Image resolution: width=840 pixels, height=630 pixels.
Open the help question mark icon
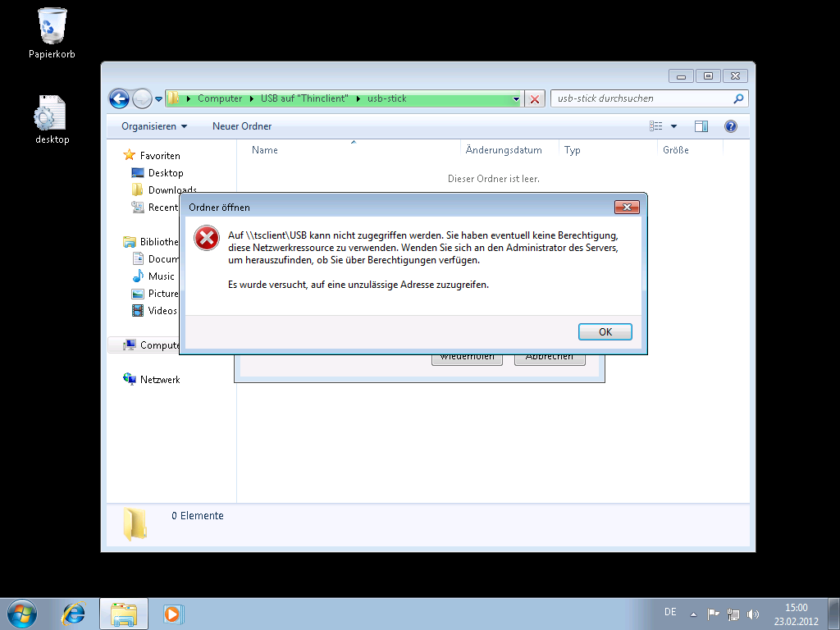coord(730,126)
